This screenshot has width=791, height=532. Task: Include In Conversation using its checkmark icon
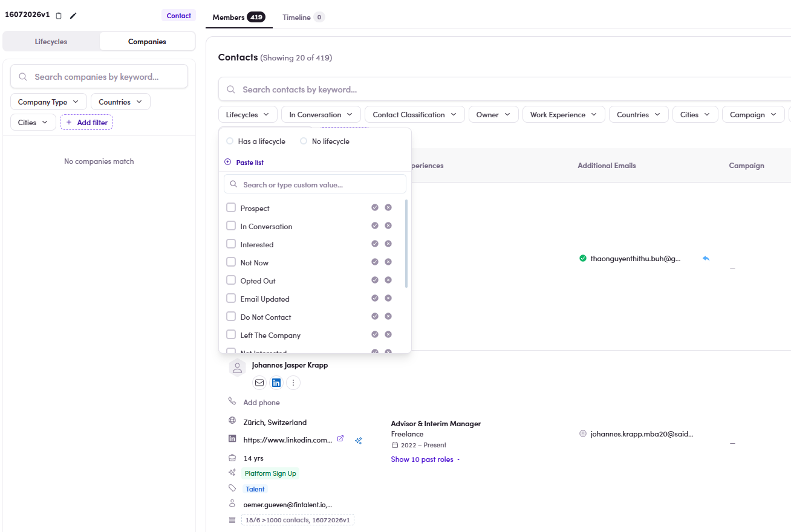[x=375, y=225]
